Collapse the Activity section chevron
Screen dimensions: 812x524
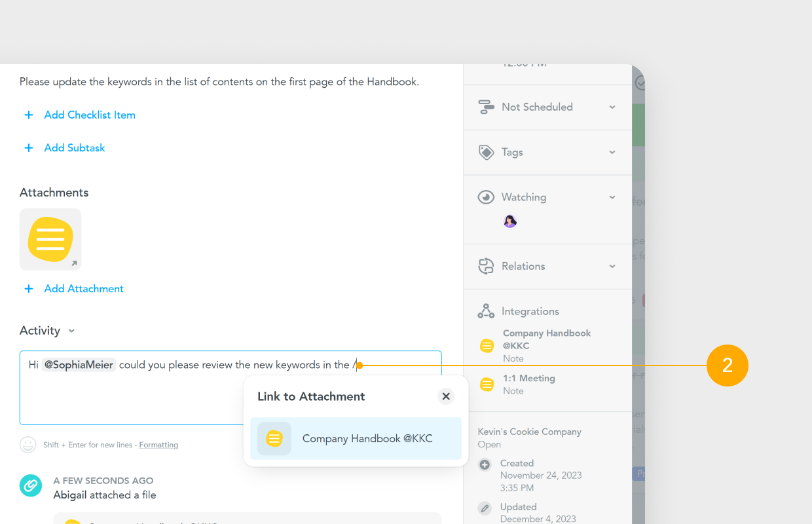click(x=71, y=331)
